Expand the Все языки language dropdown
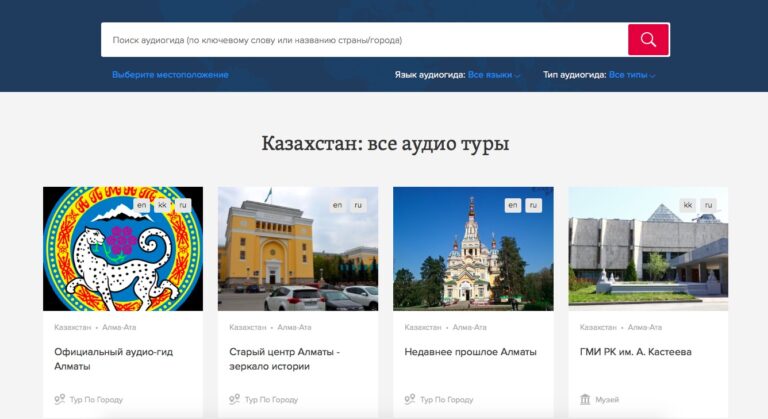768x419 pixels. pos(494,75)
